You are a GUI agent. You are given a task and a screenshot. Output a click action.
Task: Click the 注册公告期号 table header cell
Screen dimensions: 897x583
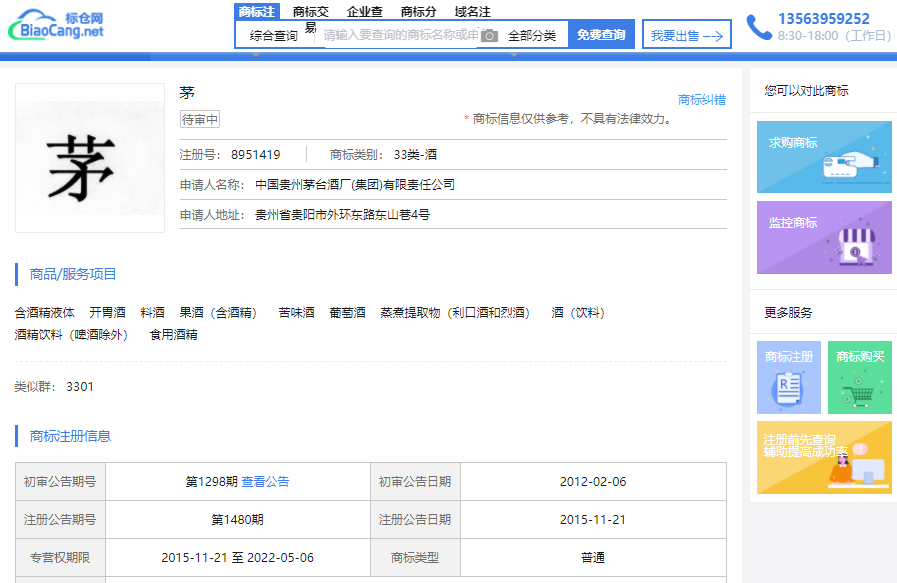click(x=60, y=519)
